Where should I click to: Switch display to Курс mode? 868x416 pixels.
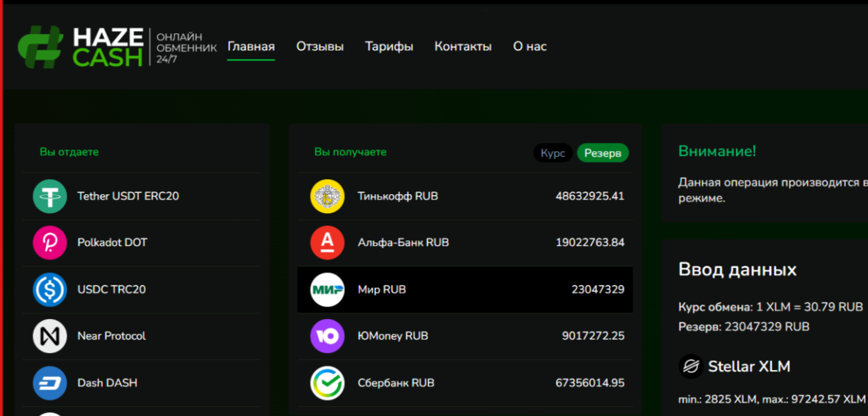click(x=553, y=153)
